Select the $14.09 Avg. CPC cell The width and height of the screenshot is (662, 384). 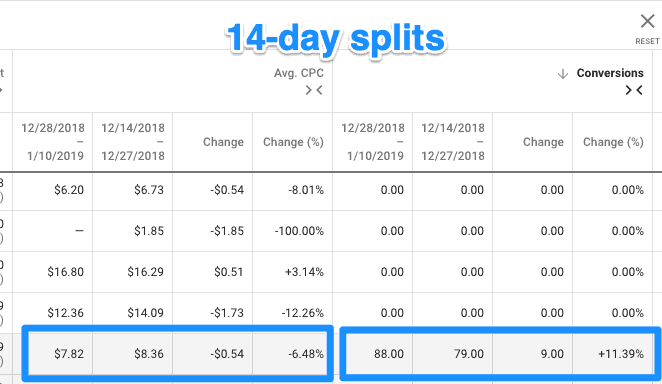(145, 313)
